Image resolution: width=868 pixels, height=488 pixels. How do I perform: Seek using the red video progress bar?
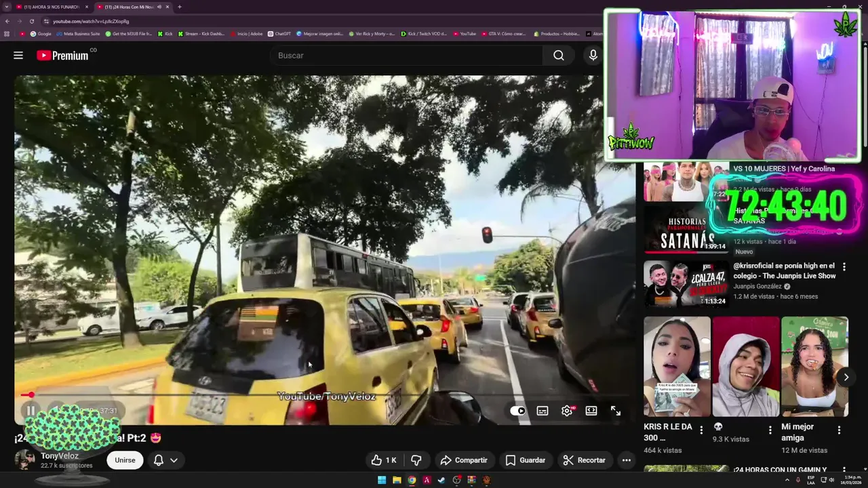(x=325, y=394)
